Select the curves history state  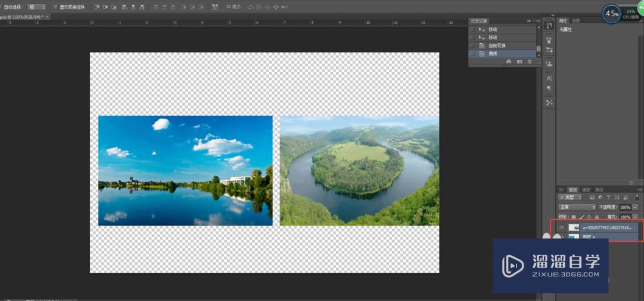(x=493, y=53)
